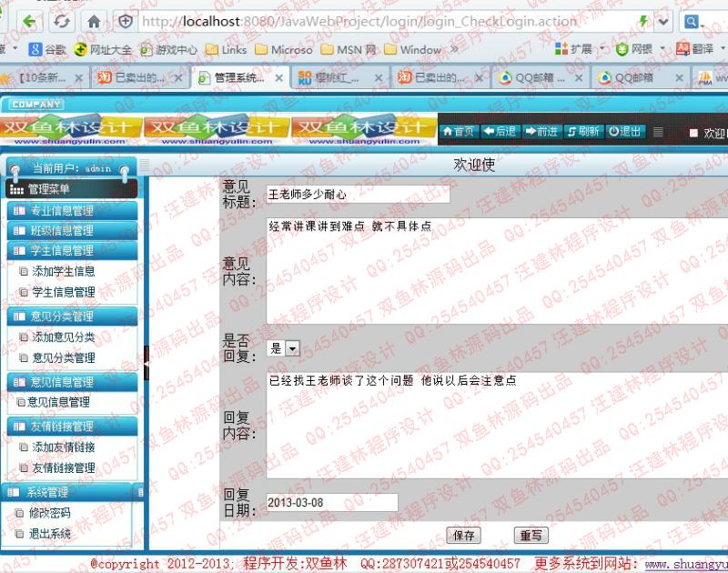
Task: Close the 樱桃红 tab
Action: 379,78
